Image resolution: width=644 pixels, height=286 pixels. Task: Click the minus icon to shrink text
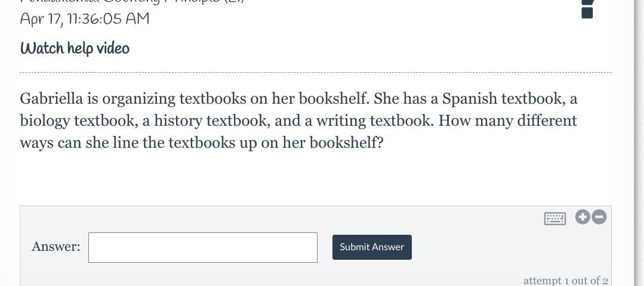(599, 217)
